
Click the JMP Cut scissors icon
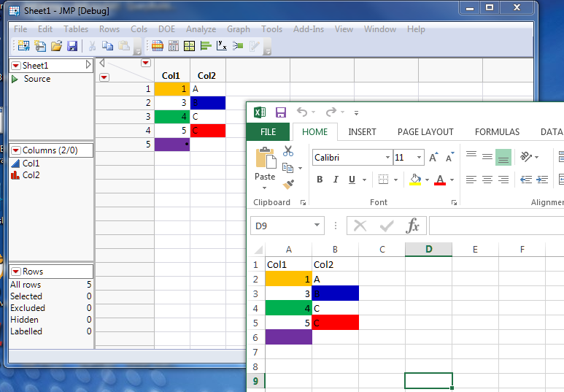click(x=92, y=46)
